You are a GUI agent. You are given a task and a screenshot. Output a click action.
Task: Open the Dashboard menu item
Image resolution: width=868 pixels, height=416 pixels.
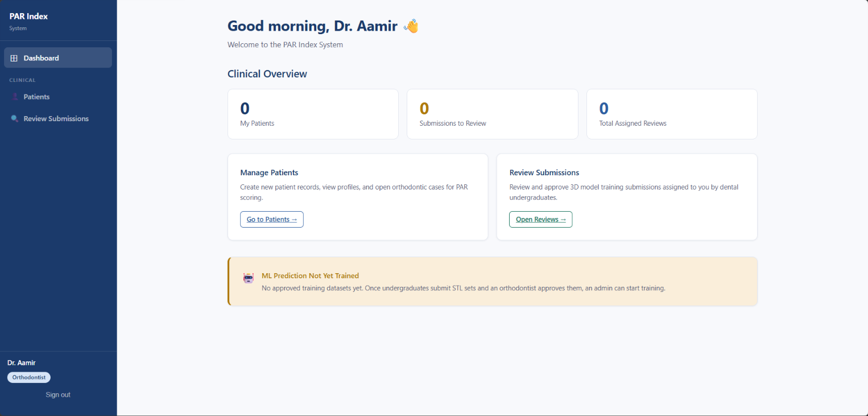click(58, 57)
